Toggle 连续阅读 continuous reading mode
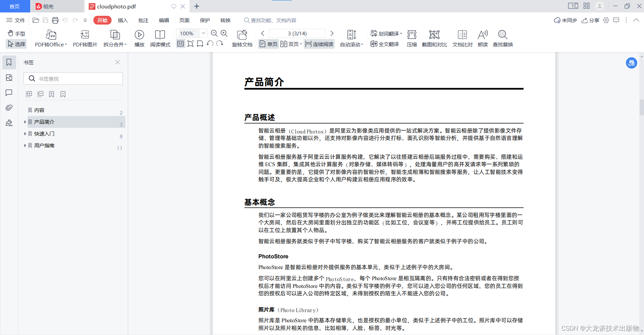Screen dimensions: 644x335 [x=319, y=44]
